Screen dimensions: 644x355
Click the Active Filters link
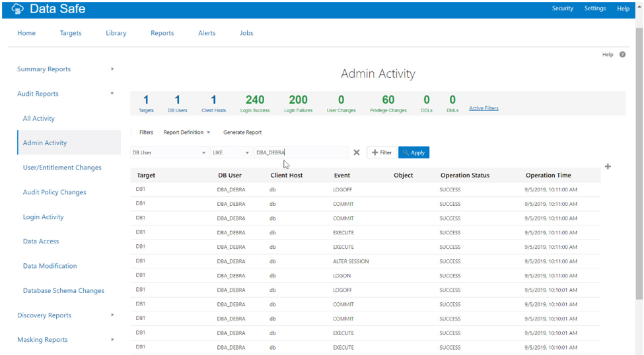click(x=483, y=108)
